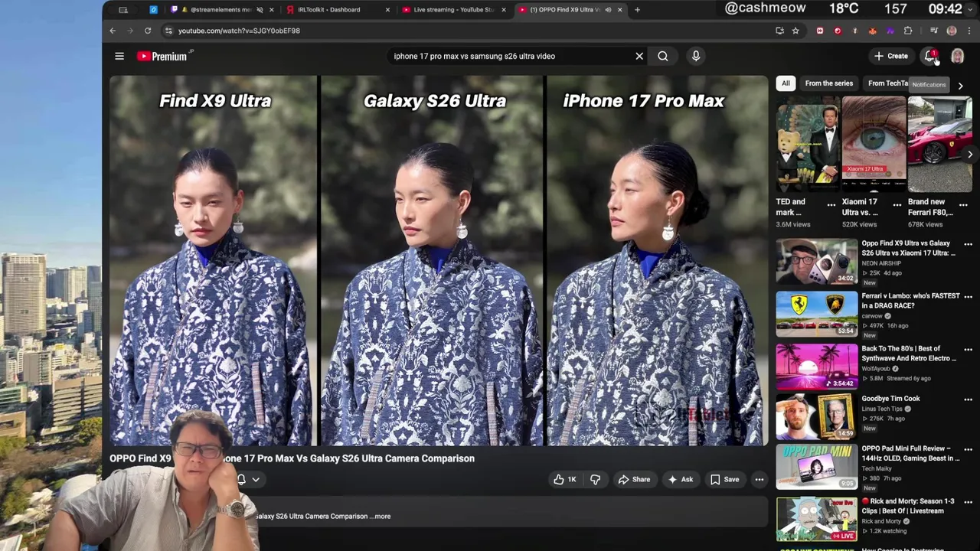Save the video to a playlist
The width and height of the screenshot is (980, 551).
click(724, 480)
